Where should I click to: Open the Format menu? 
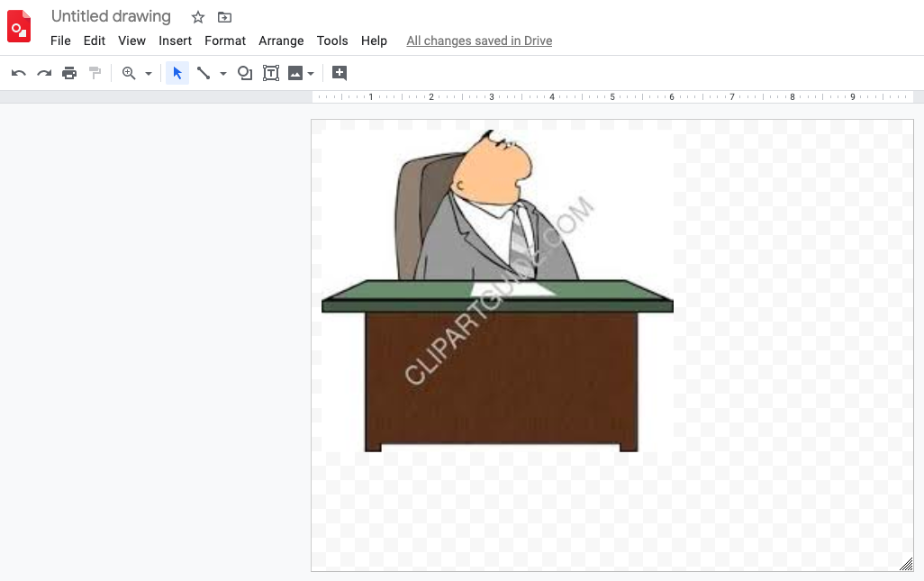point(225,41)
